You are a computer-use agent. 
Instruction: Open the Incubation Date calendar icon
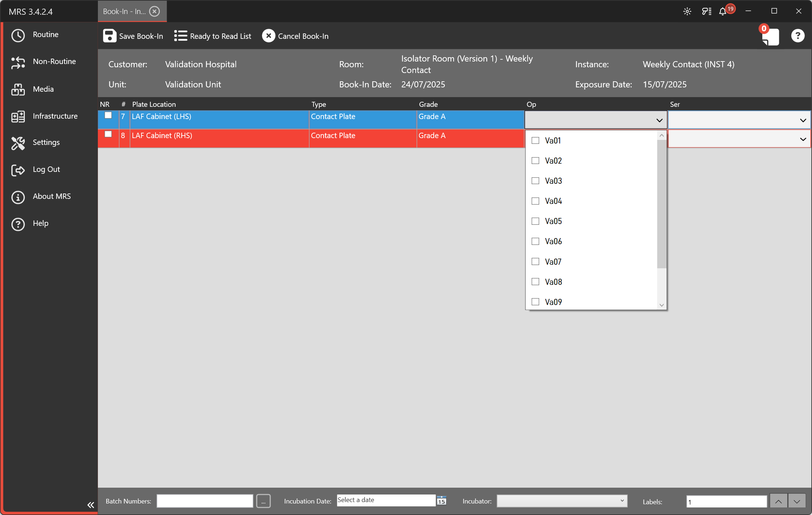(441, 501)
